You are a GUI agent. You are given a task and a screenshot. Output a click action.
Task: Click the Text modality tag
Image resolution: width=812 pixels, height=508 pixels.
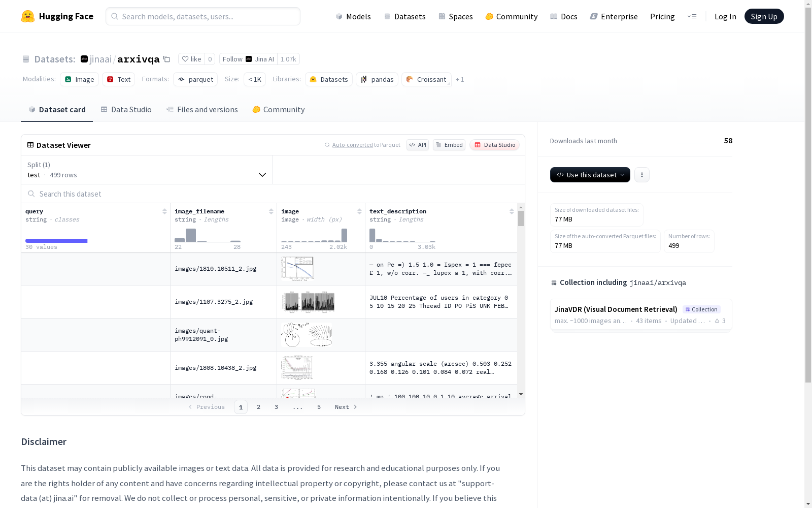119,79
